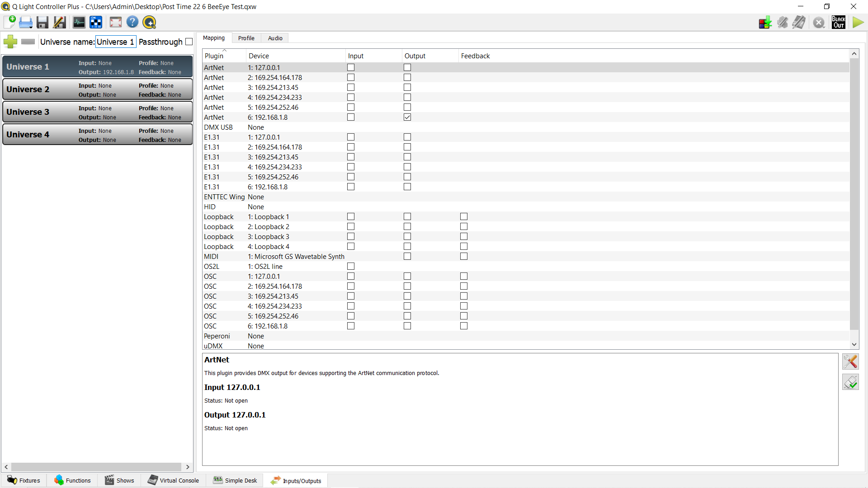Save workspace as with pencil floppy icon

coord(60,22)
